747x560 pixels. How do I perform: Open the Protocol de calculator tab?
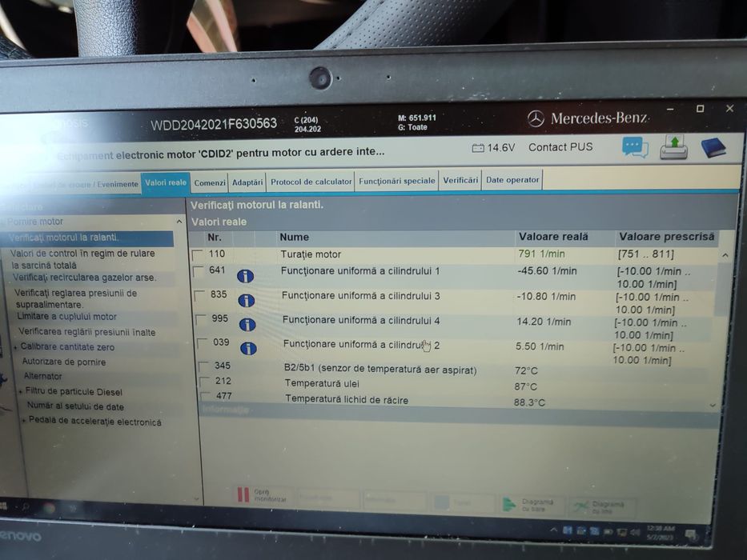pyautogui.click(x=311, y=182)
